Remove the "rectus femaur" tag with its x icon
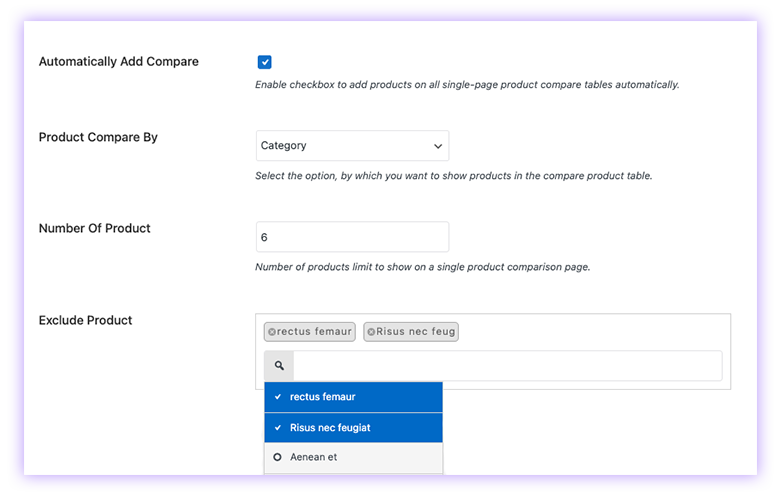 (272, 332)
